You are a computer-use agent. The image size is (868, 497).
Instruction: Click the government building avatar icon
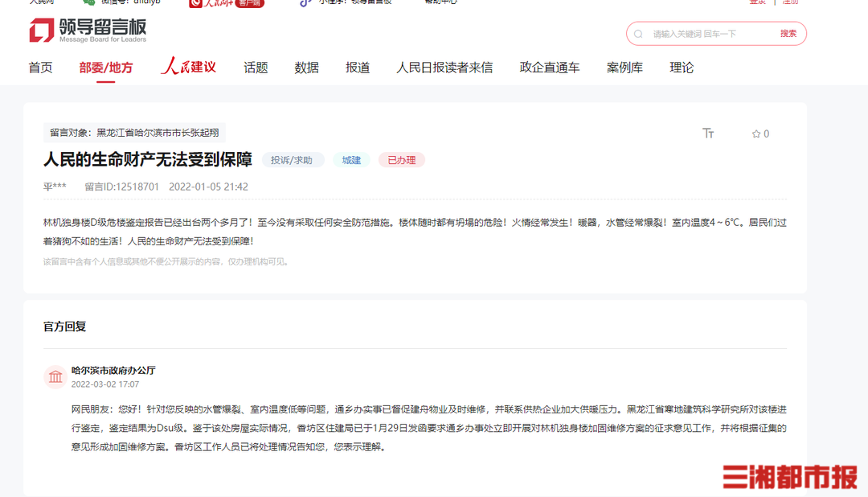(55, 376)
